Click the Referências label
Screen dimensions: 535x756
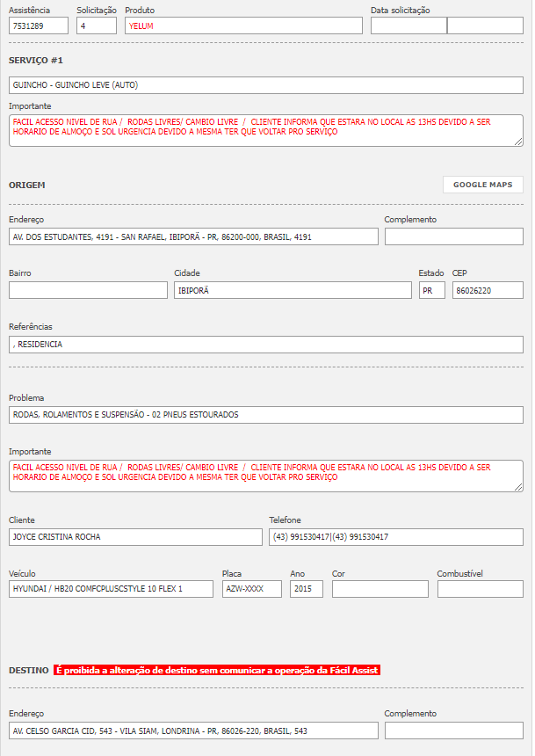[31, 326]
